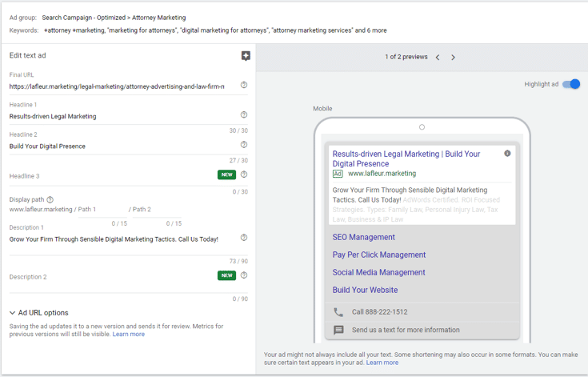Click the Pay Per Click Management sitelink

(378, 255)
